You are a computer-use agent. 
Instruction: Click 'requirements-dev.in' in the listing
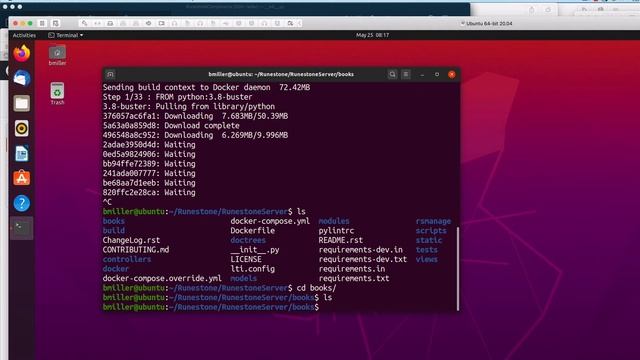point(360,250)
